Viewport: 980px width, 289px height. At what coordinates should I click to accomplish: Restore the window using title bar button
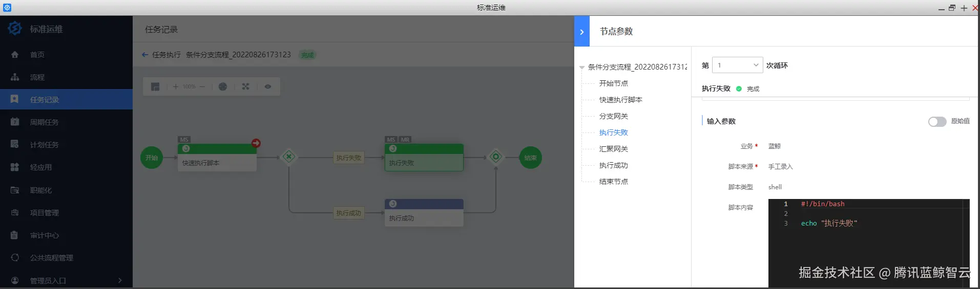[x=952, y=8]
